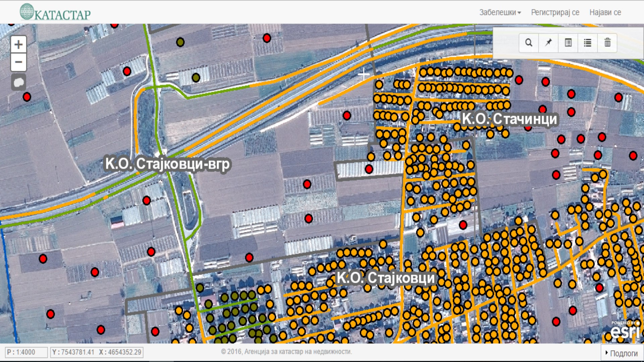Image resolution: width=644 pixels, height=362 pixels.
Task: Open the form table panel icon
Action: [x=568, y=43]
